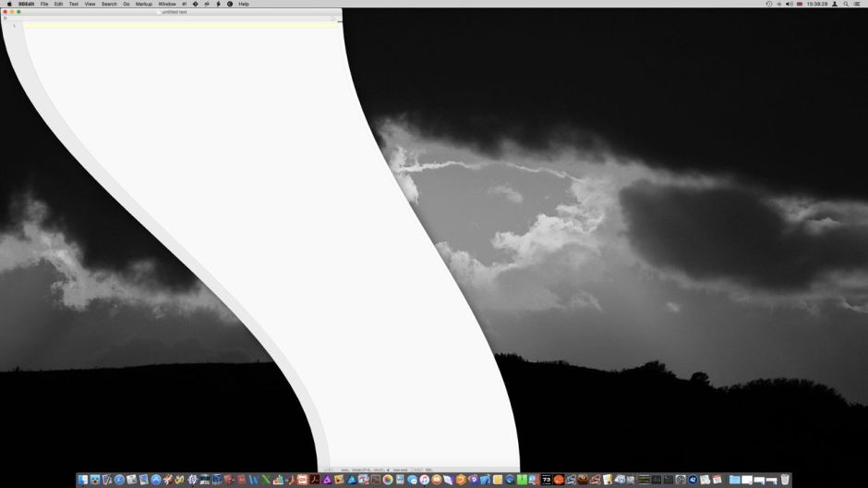
Task: Open the Search menu
Action: (x=109, y=4)
